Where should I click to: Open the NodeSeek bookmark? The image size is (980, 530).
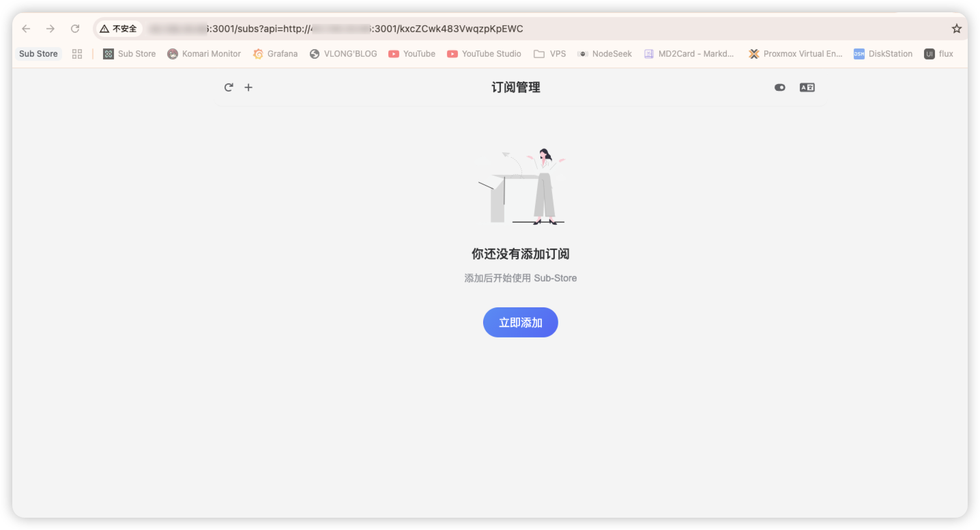(x=605, y=54)
